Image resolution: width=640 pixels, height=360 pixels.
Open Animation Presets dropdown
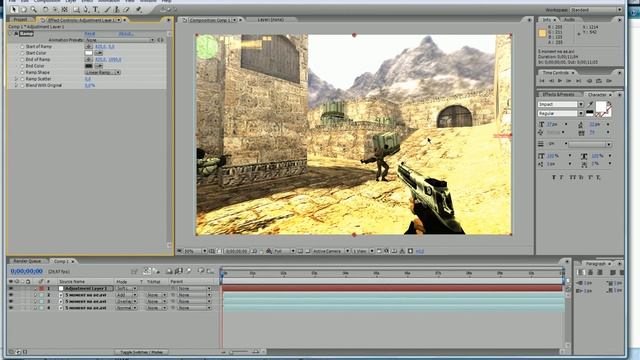click(x=120, y=40)
